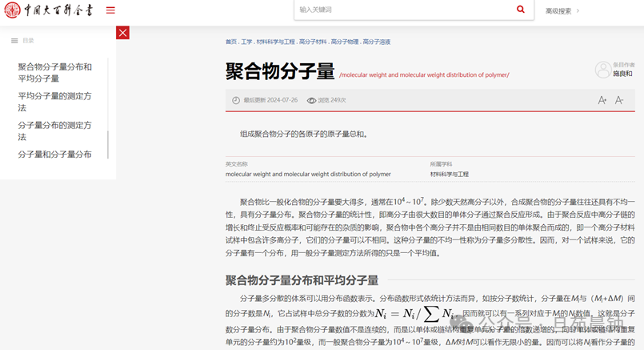Click 材料科学与工程 under 所属学科
This screenshot has height=350, width=644.
pos(450,175)
